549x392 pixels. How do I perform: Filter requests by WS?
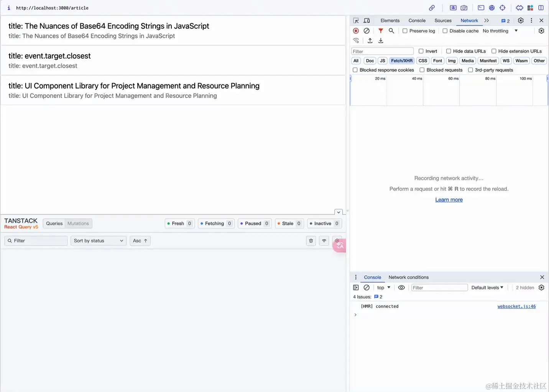pyautogui.click(x=506, y=61)
